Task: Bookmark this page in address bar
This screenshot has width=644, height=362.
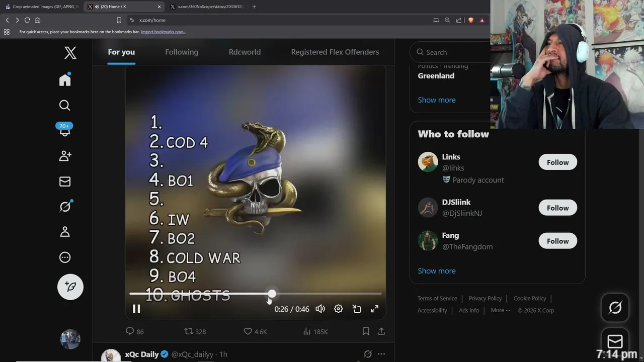Action: tap(119, 20)
